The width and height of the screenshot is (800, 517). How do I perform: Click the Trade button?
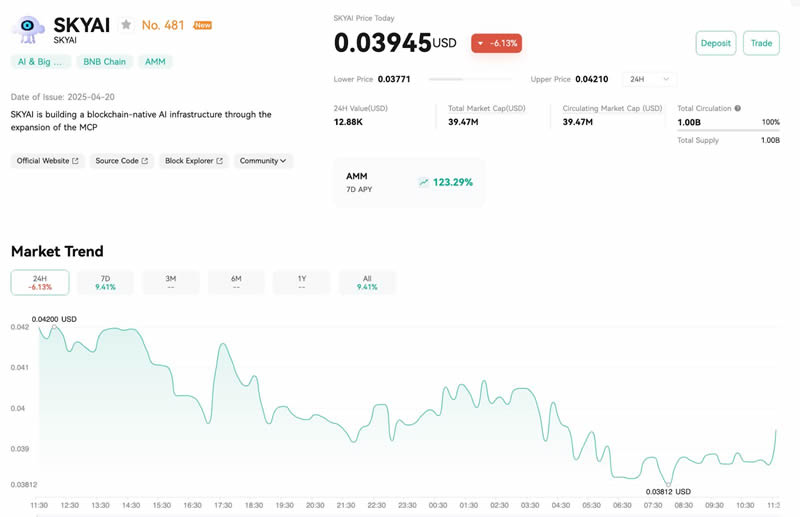point(762,43)
